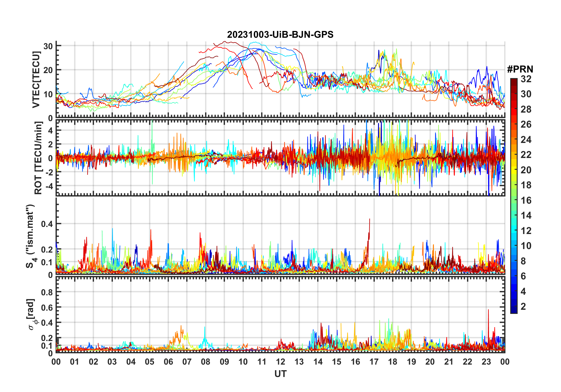The image size is (561, 392).
Task: Select the 17 tick on UT axis
Action: tap(374, 362)
